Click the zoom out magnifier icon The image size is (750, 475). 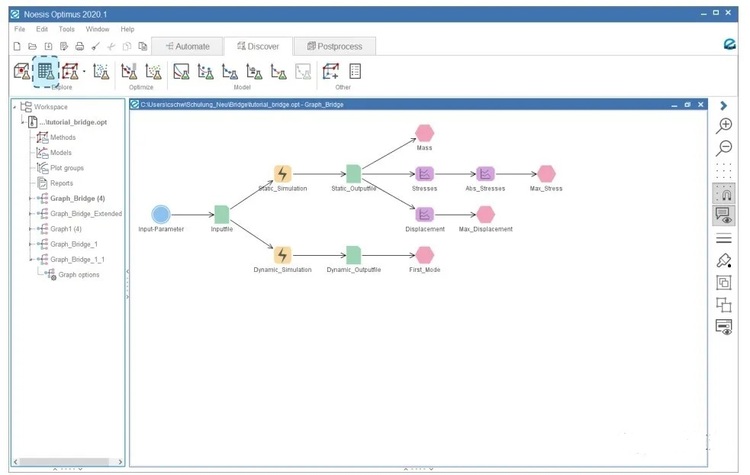[x=724, y=147]
